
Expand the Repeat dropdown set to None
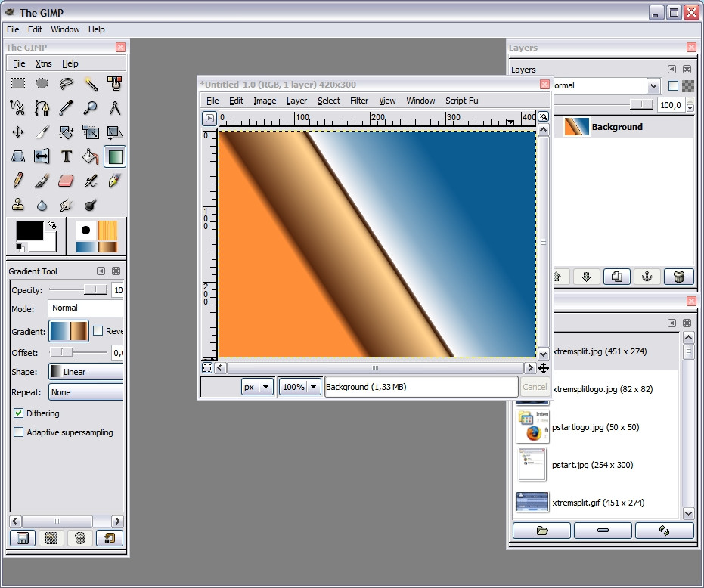85,392
